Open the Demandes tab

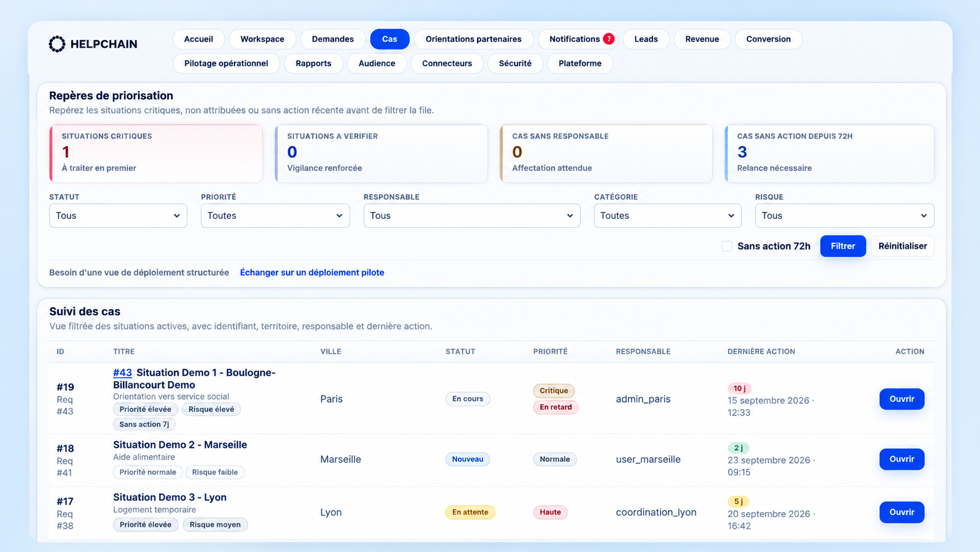[333, 39]
